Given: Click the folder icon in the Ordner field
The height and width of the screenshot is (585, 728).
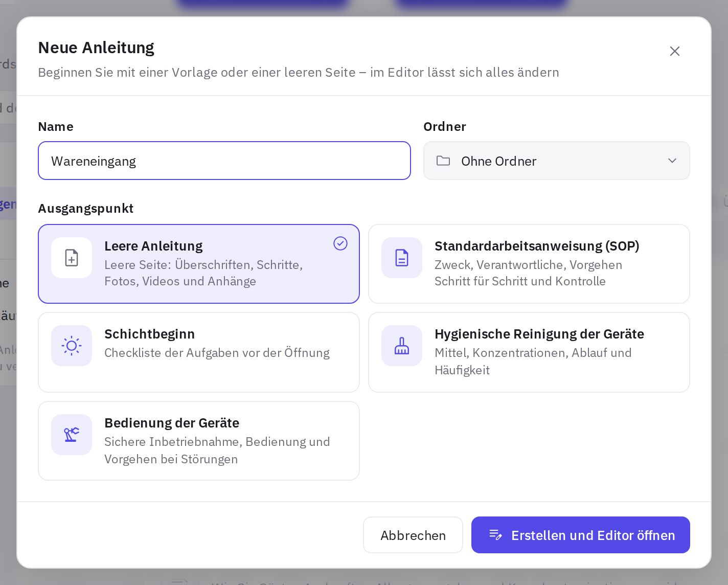Looking at the screenshot, I should (443, 161).
